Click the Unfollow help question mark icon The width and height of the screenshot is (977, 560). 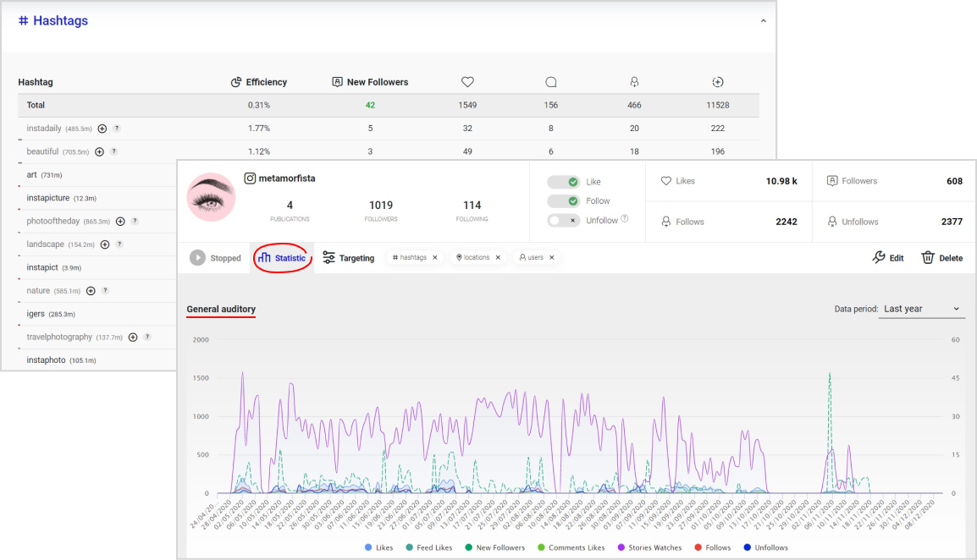625,219
